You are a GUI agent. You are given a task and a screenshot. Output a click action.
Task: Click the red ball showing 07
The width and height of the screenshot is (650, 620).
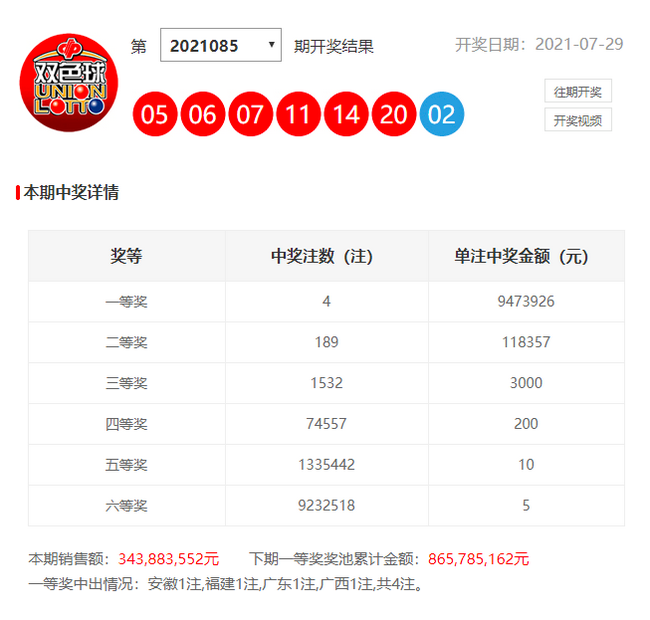[x=251, y=114]
